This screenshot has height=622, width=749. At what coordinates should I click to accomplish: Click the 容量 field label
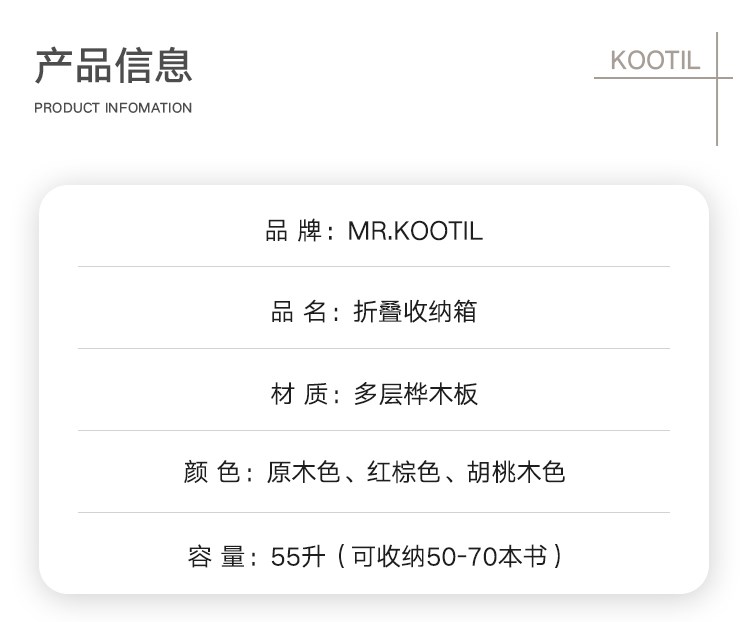click(215, 556)
